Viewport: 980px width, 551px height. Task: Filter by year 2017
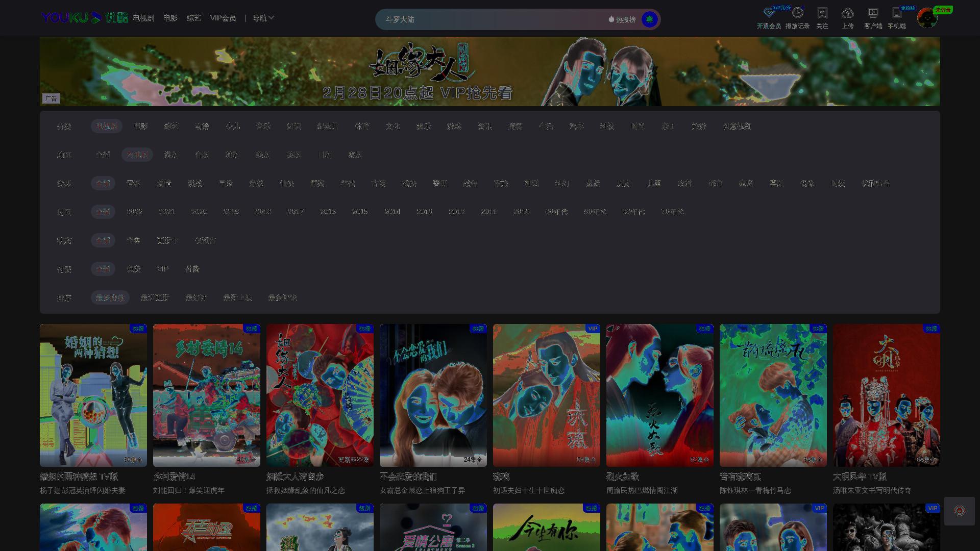296,212
